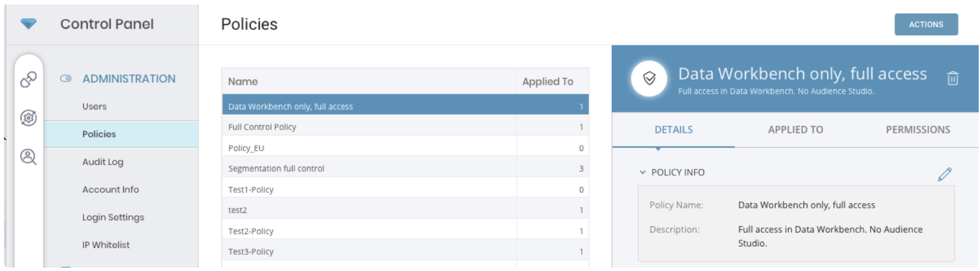Open the integrations link icon in sidebar
Image resolution: width=980 pixels, height=271 pixels.
28,79
